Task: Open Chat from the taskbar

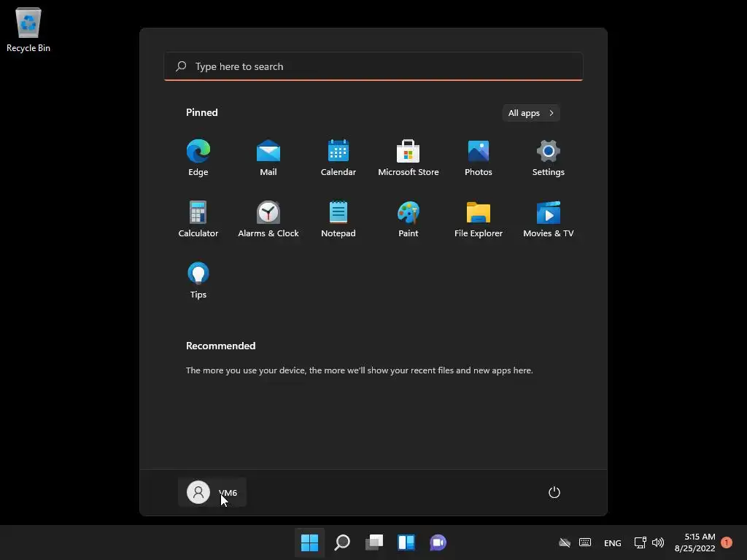Action: pyautogui.click(x=438, y=542)
